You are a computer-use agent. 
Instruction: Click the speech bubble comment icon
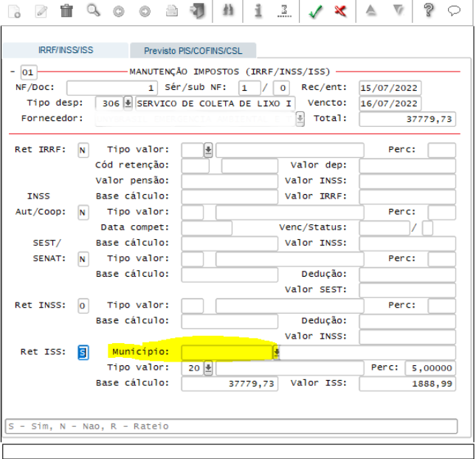[x=454, y=11]
